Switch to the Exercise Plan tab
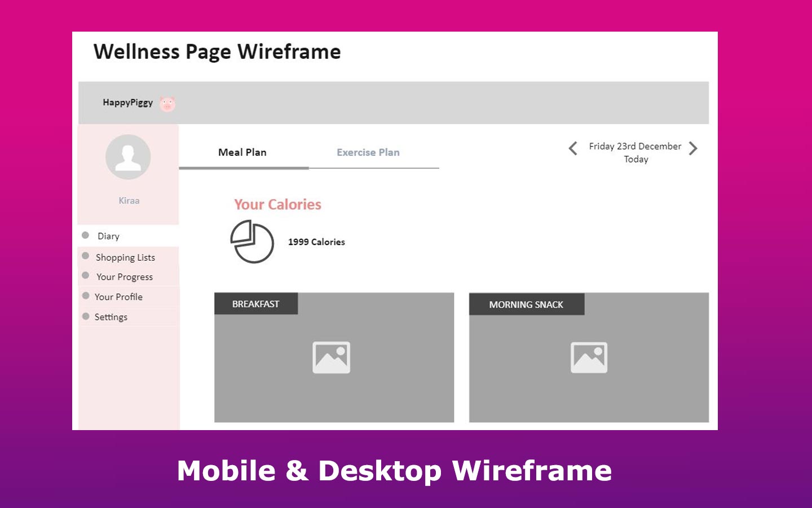Image resolution: width=812 pixels, height=508 pixels. pos(368,152)
